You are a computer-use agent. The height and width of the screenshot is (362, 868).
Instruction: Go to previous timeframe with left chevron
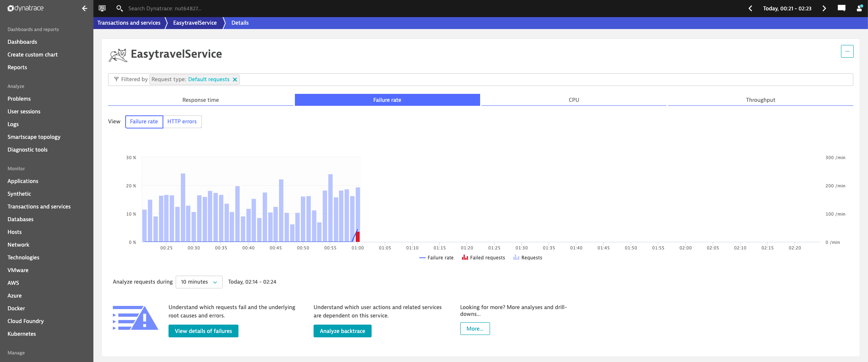(750, 8)
